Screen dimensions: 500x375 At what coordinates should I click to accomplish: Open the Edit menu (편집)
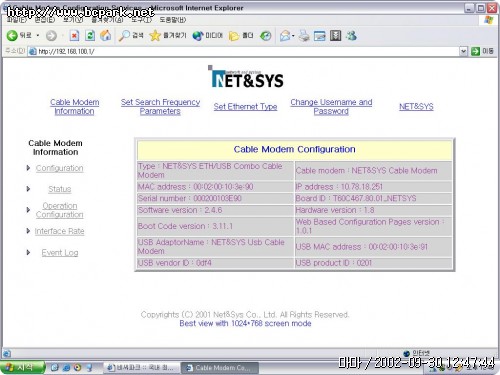coord(45,20)
